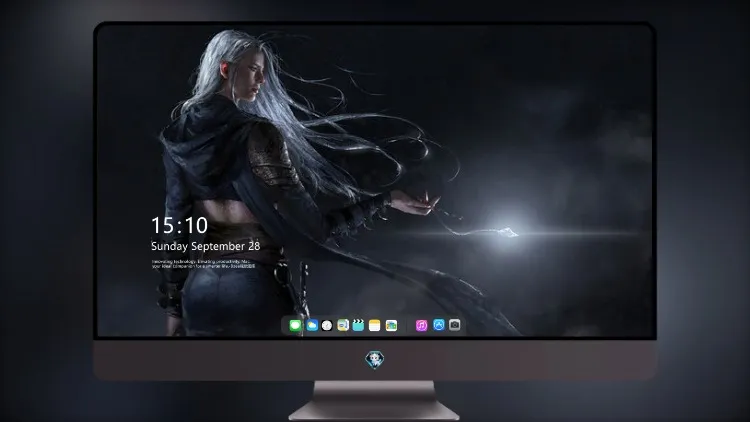
Task: Open the Maps app in the dock
Action: point(343,325)
